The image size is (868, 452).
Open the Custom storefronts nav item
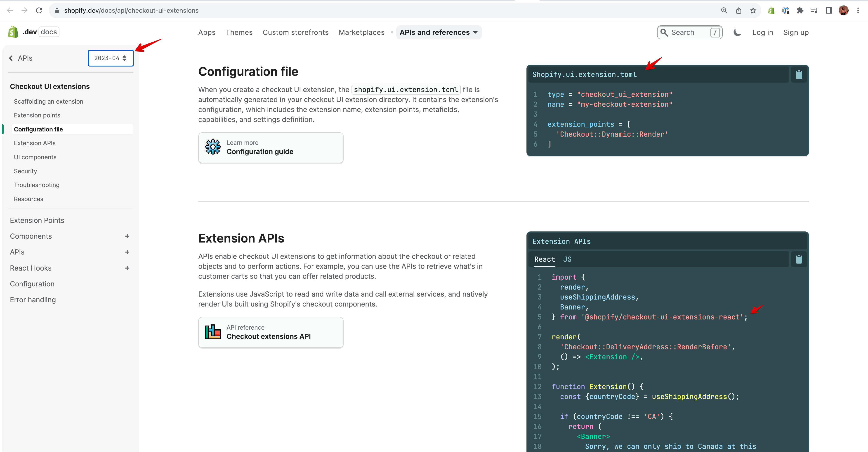[295, 32]
